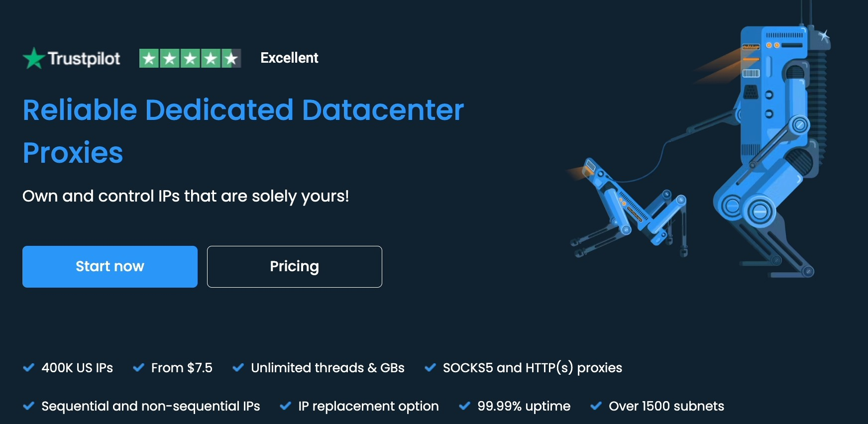Screen dimensions: 868x424
Task: Select the 400K US IPs feature text
Action: [77, 368]
